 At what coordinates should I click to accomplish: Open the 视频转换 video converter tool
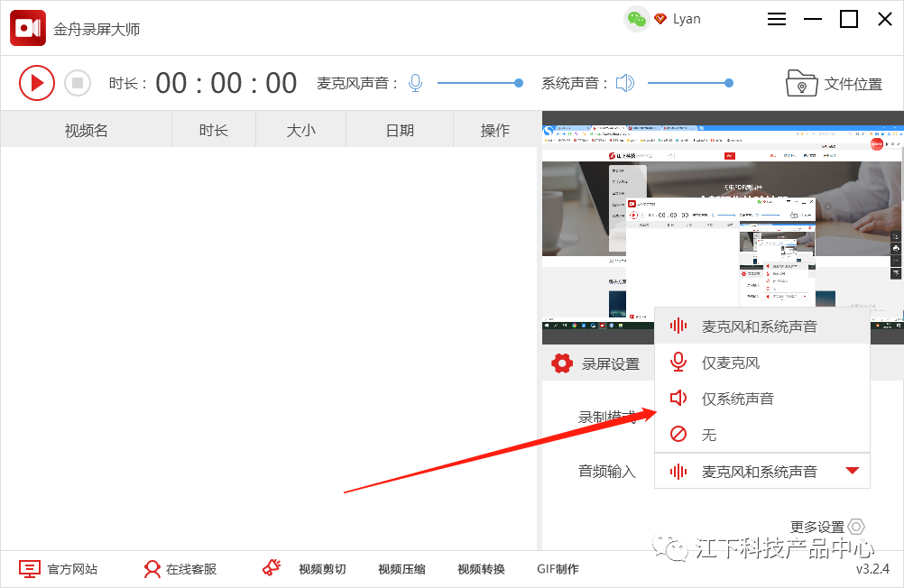pyautogui.click(x=482, y=569)
